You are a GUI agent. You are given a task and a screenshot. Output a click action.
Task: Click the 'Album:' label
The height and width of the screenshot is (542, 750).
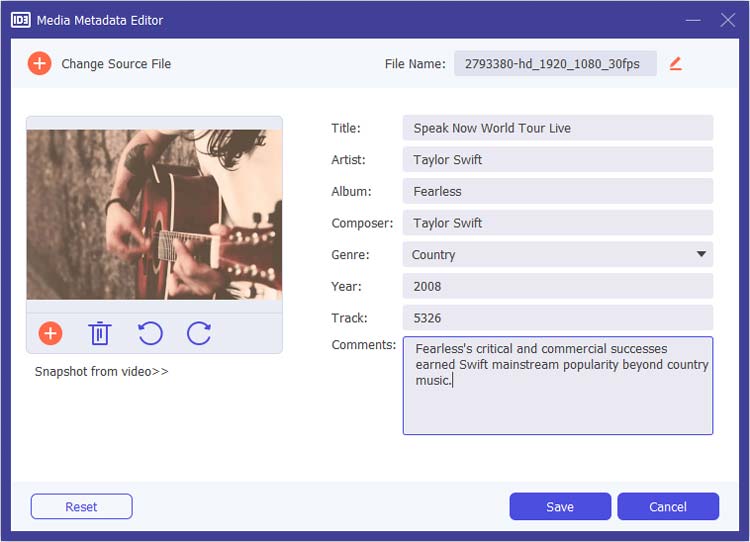click(351, 191)
